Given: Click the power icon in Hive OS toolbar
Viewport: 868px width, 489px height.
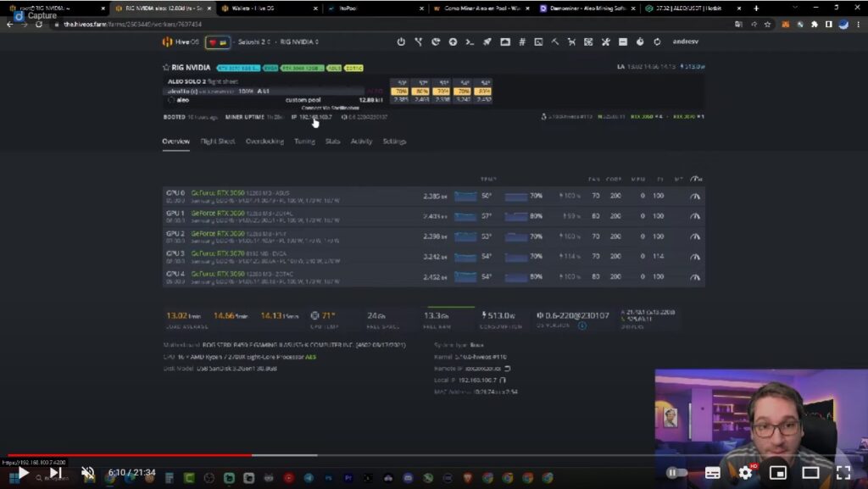Looking at the screenshot, I should pos(401,42).
